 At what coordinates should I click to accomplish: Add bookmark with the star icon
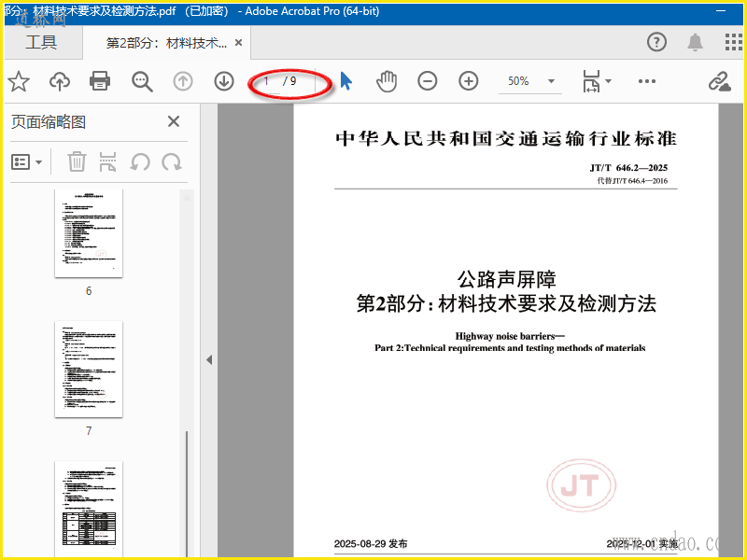(19, 81)
